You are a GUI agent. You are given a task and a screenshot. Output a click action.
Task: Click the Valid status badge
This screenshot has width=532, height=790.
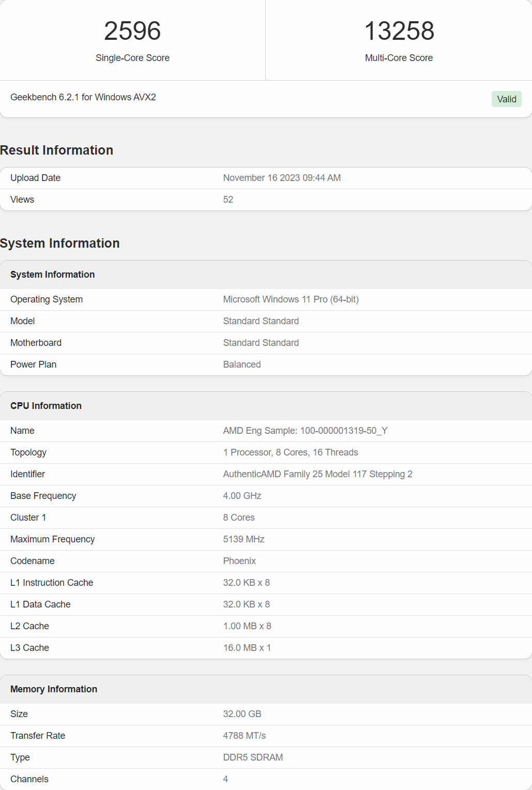pyautogui.click(x=506, y=99)
